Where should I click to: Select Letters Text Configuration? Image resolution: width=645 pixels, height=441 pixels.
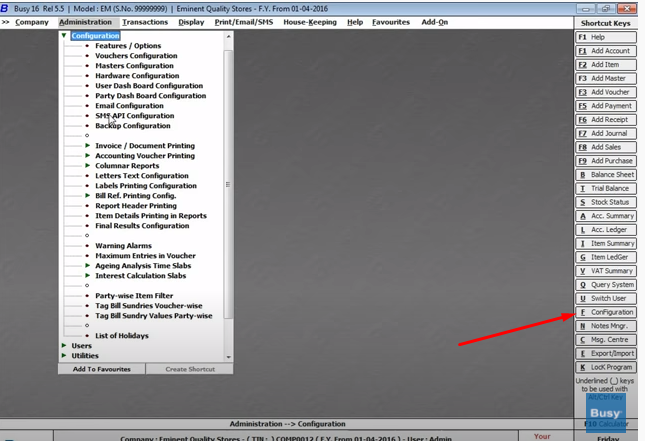click(x=142, y=176)
